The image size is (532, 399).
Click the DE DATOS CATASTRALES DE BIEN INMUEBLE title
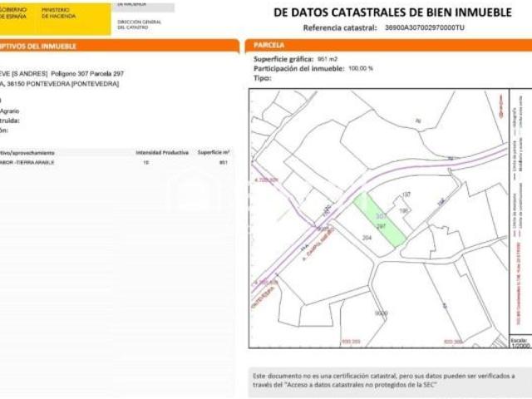click(392, 12)
